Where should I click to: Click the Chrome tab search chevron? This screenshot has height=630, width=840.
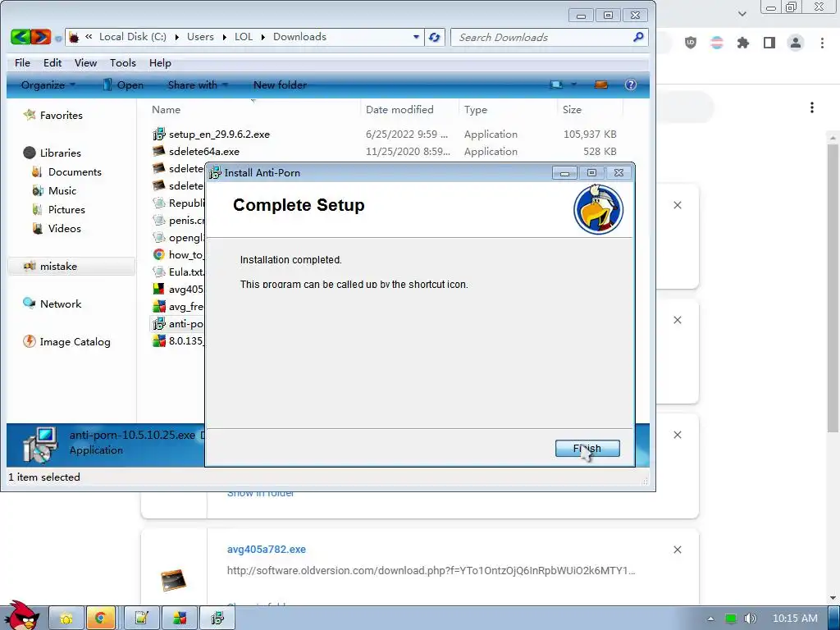tap(742, 14)
